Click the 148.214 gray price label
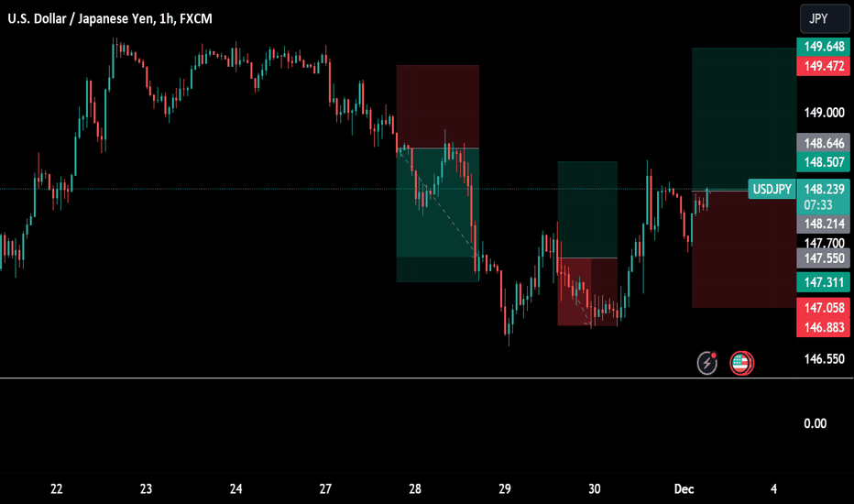This screenshot has height=504, width=854. (824, 224)
